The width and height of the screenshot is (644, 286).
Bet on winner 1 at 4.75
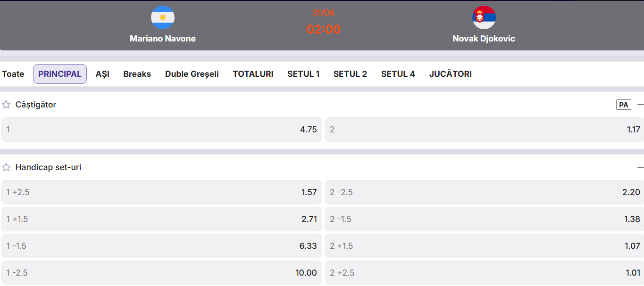162,130
